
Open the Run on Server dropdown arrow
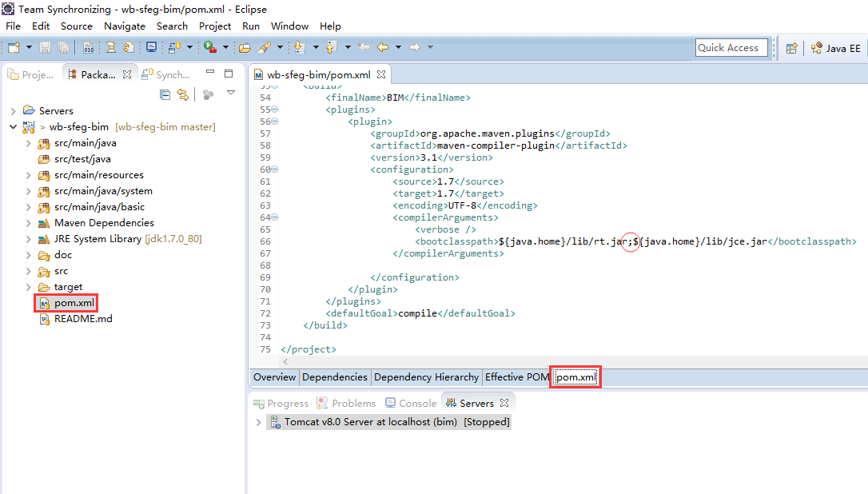225,48
